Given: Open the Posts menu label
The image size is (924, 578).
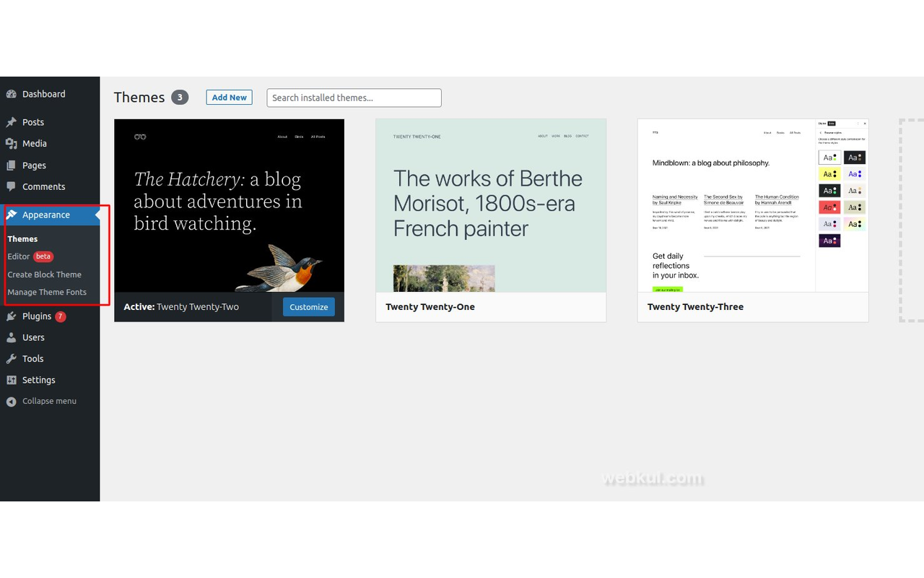Looking at the screenshot, I should [33, 122].
